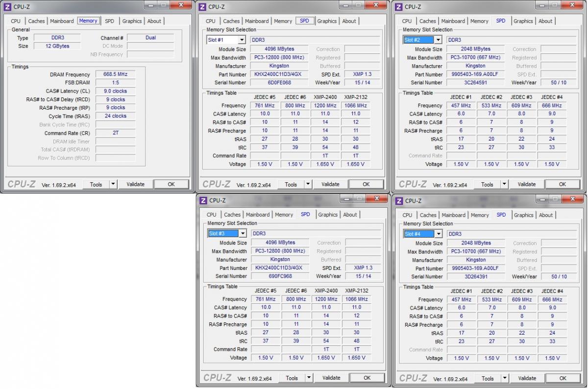Click CPU-Z icon in the Slot #1 window title bar
588x389 pixels.
point(202,7)
